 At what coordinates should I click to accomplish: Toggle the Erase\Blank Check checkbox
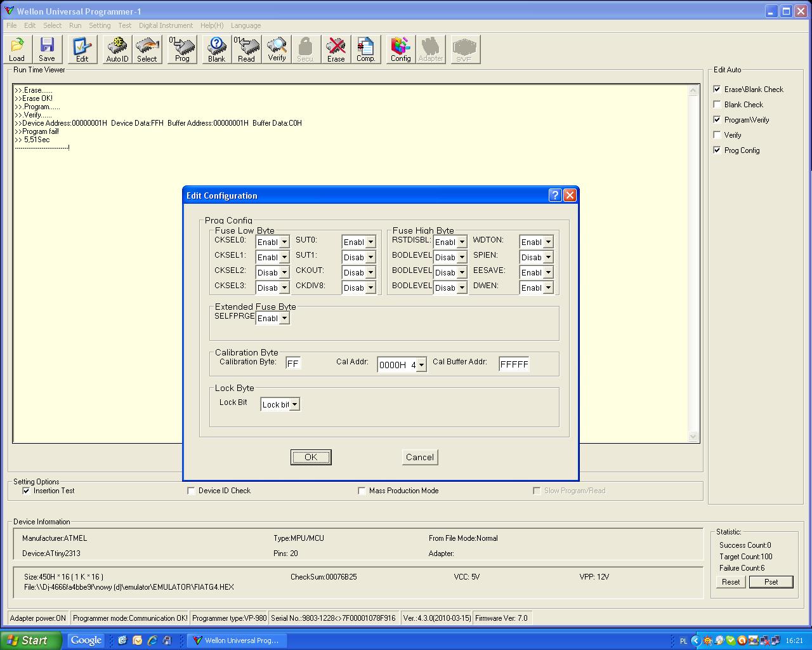pyautogui.click(x=717, y=90)
